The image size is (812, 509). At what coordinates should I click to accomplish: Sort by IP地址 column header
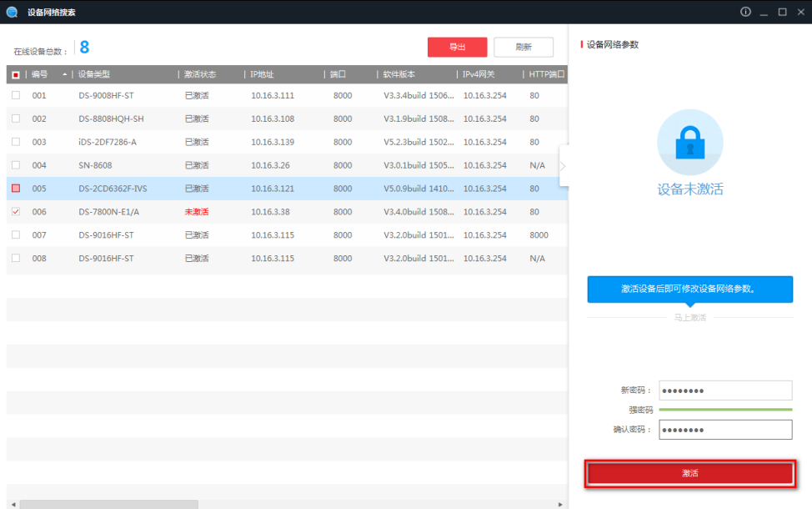[262, 74]
